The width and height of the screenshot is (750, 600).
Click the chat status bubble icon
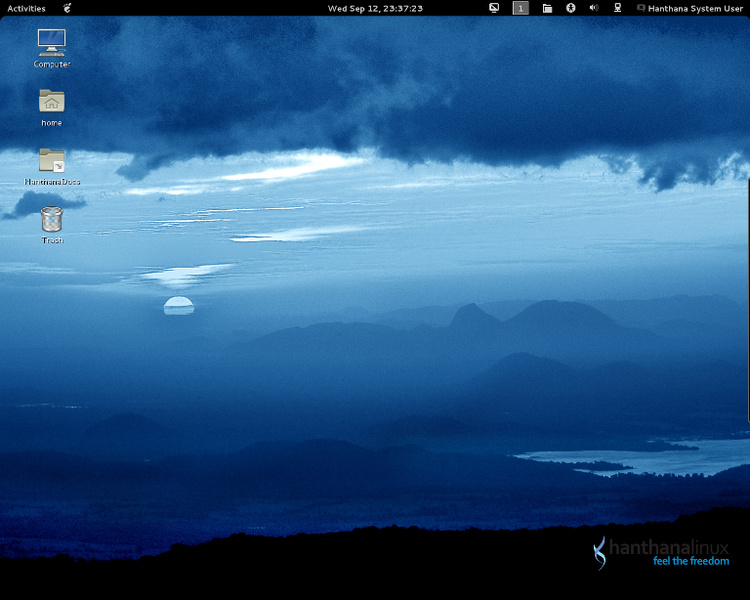641,8
